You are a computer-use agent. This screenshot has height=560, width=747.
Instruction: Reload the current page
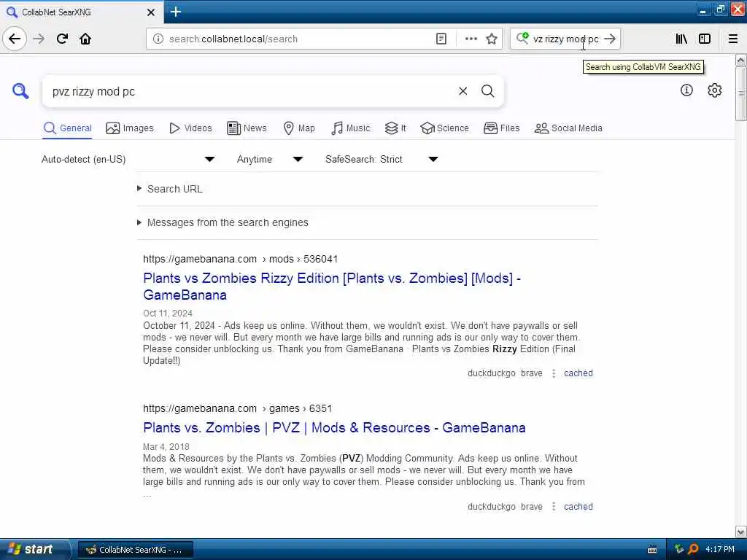(x=63, y=39)
